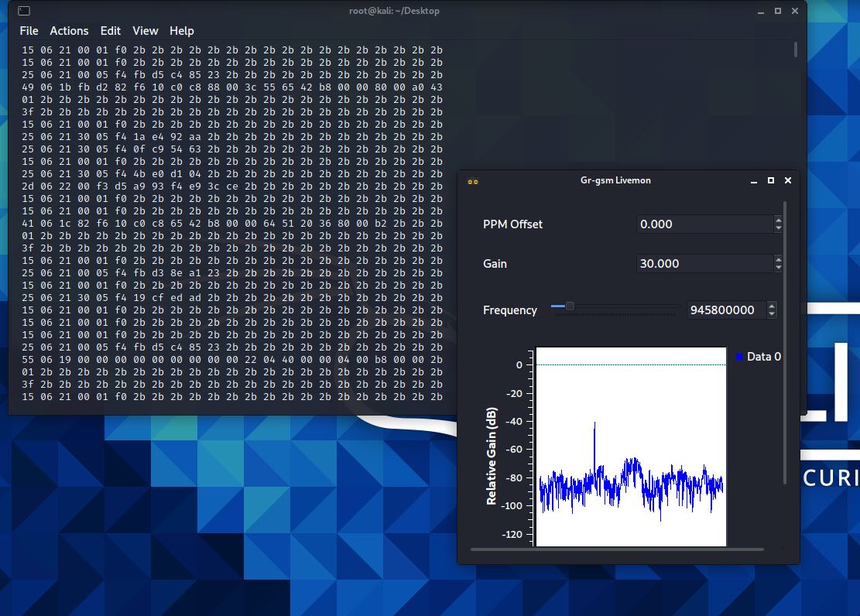Open the Help menu
This screenshot has height=616, width=860.
click(181, 31)
